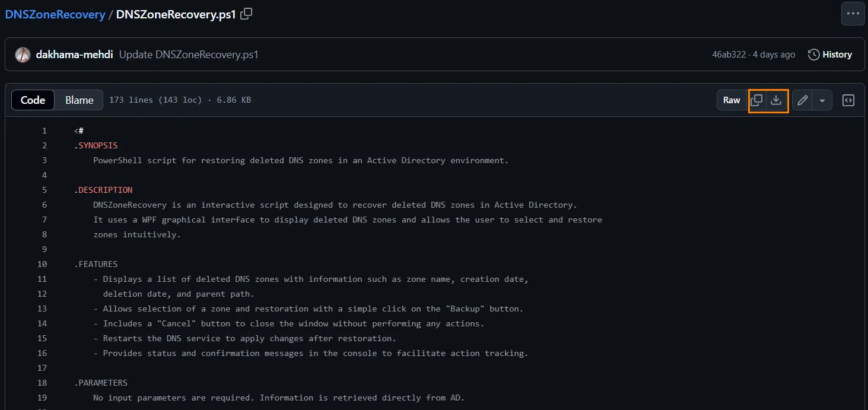Click the 4 days ago timestamp

coord(774,54)
